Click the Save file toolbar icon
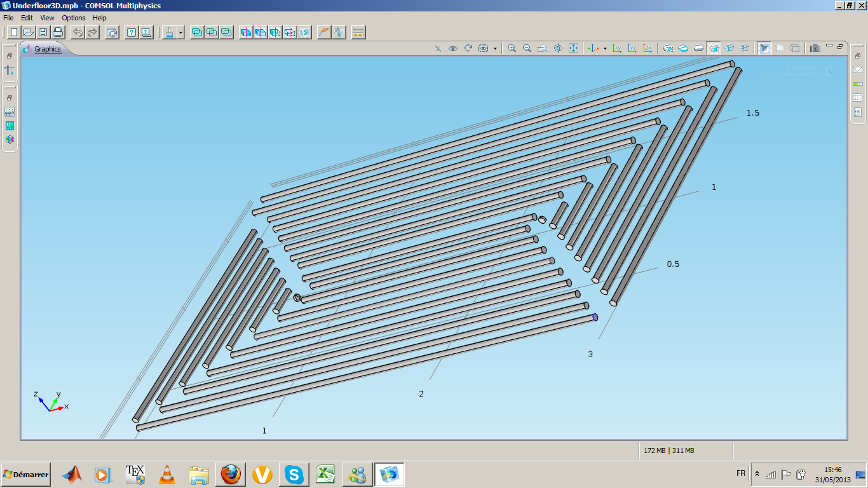The image size is (868, 488). coord(43,32)
